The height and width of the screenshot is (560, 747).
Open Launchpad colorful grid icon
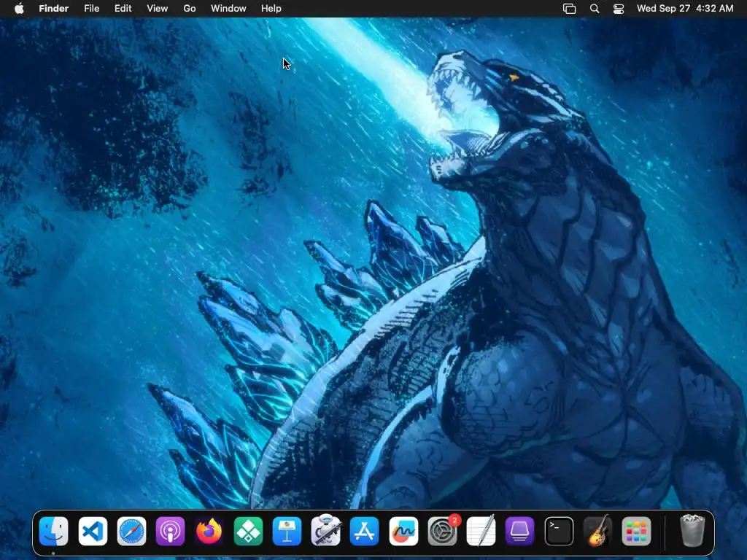pos(636,531)
